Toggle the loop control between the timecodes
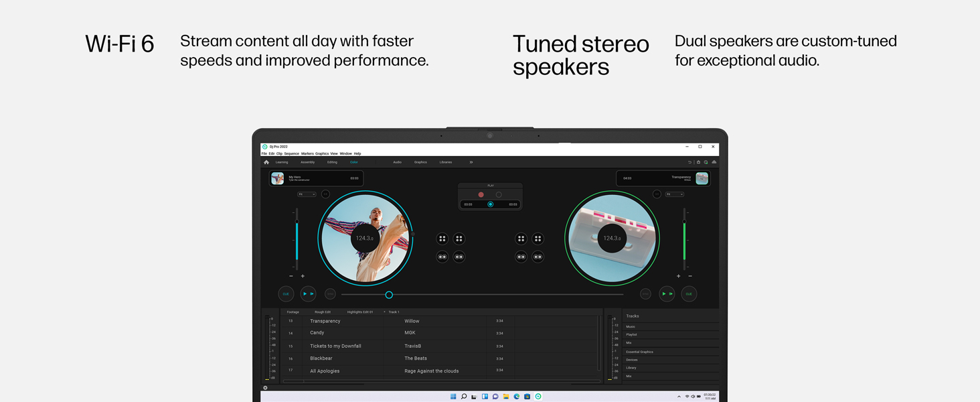 point(491,204)
